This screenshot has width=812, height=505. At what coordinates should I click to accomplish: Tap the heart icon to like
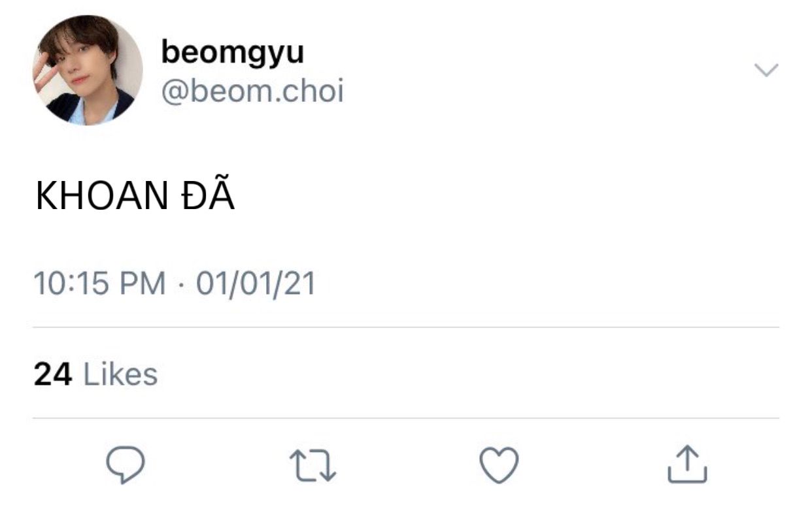click(x=499, y=464)
